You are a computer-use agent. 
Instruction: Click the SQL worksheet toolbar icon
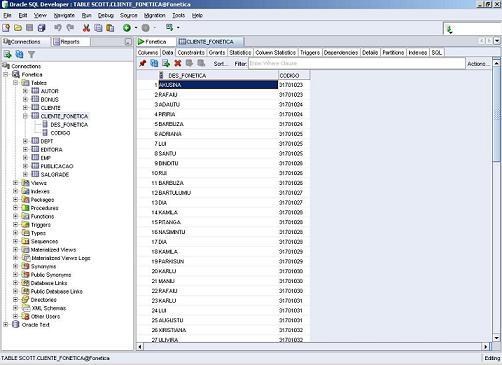(170, 28)
